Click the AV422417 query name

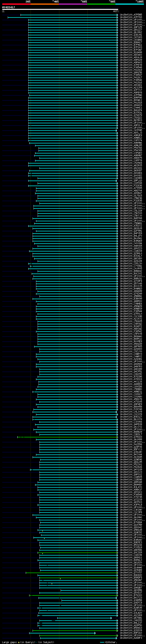pos(8,7)
